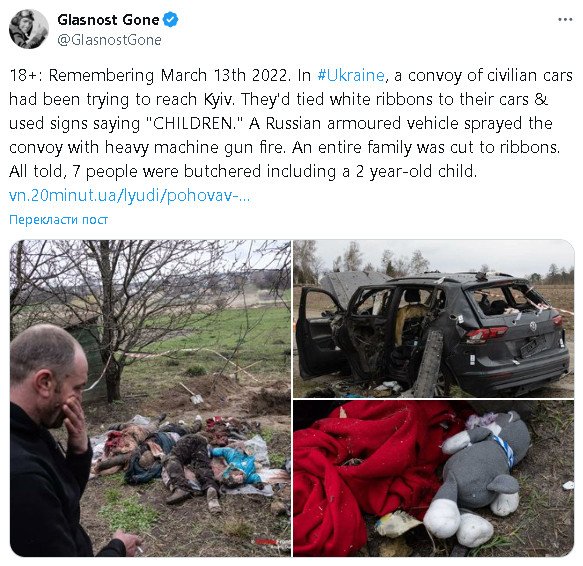Click Перекласти пост translate link
The image size is (583, 566).
click(x=58, y=219)
